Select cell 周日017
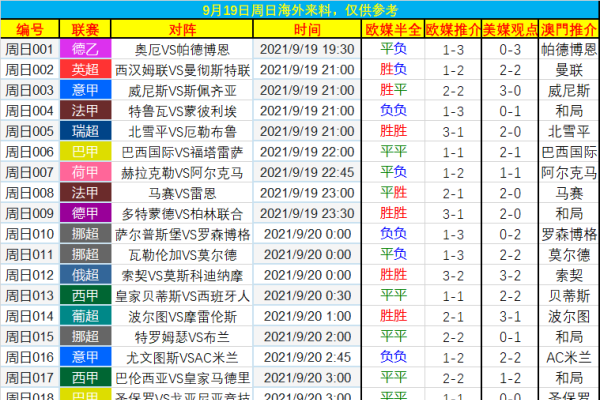This screenshot has width=600, height=400. 30,378
